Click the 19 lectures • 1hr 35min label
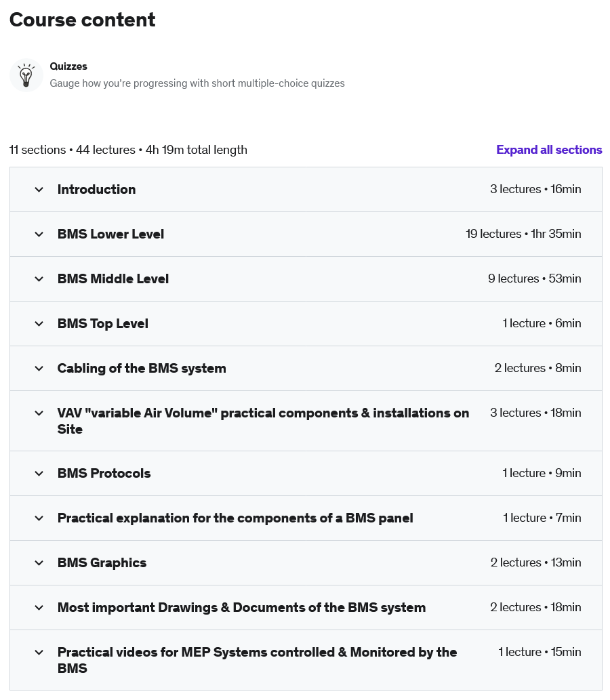Screen dimensions: 610x700 point(523,234)
